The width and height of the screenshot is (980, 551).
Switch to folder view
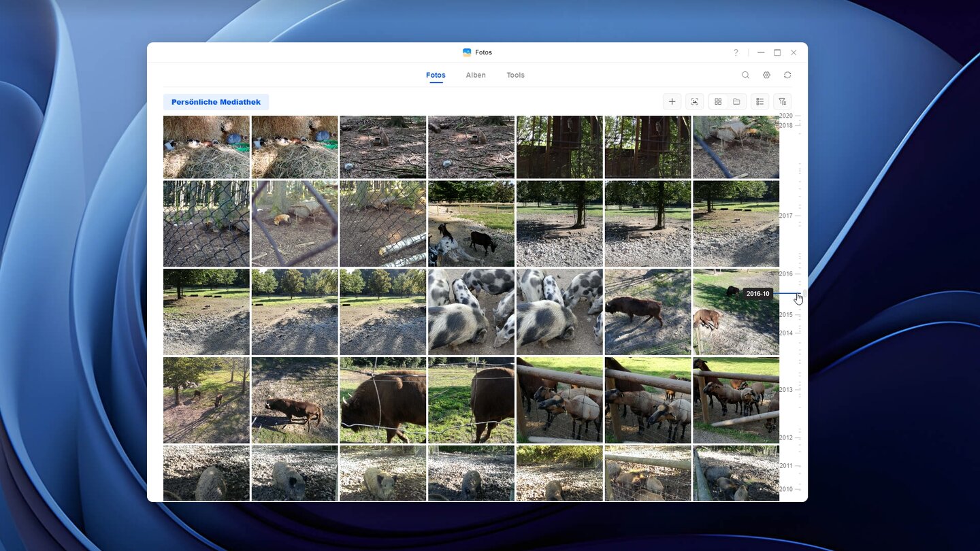736,102
